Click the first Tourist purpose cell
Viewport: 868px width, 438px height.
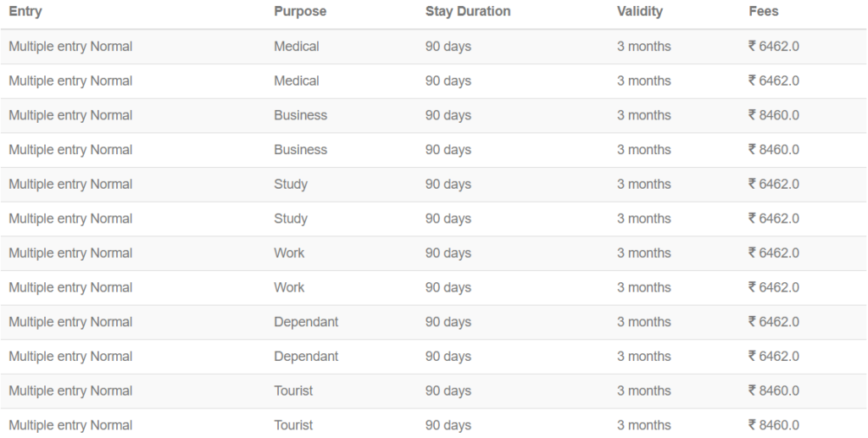click(293, 391)
